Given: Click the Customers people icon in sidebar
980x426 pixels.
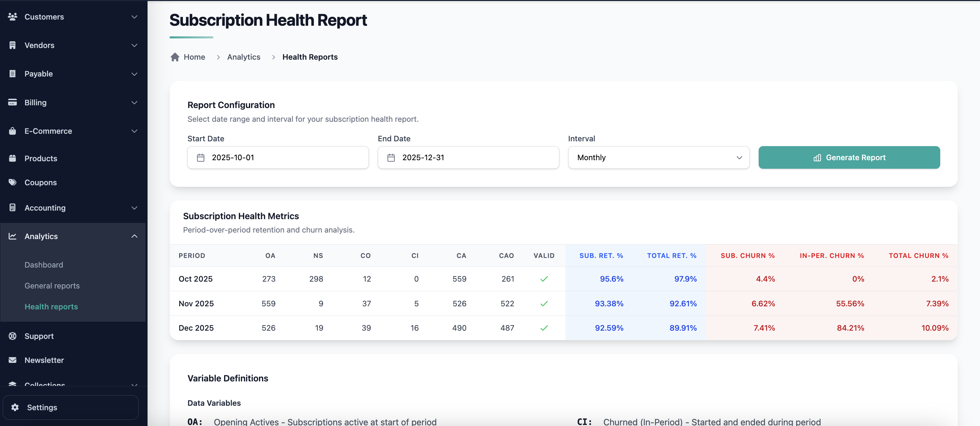Looking at the screenshot, I should pos(13,17).
